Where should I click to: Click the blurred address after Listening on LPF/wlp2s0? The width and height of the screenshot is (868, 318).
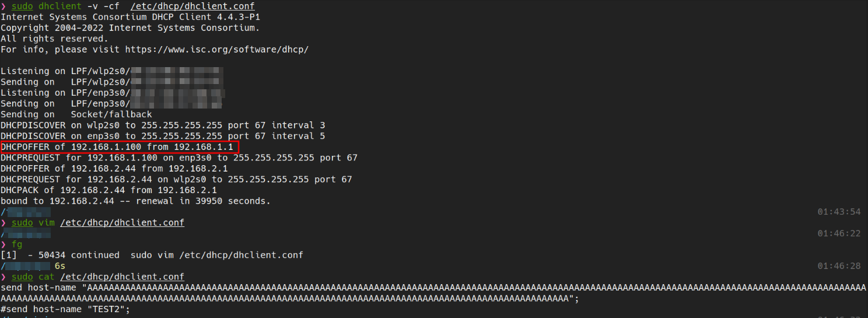(176, 71)
